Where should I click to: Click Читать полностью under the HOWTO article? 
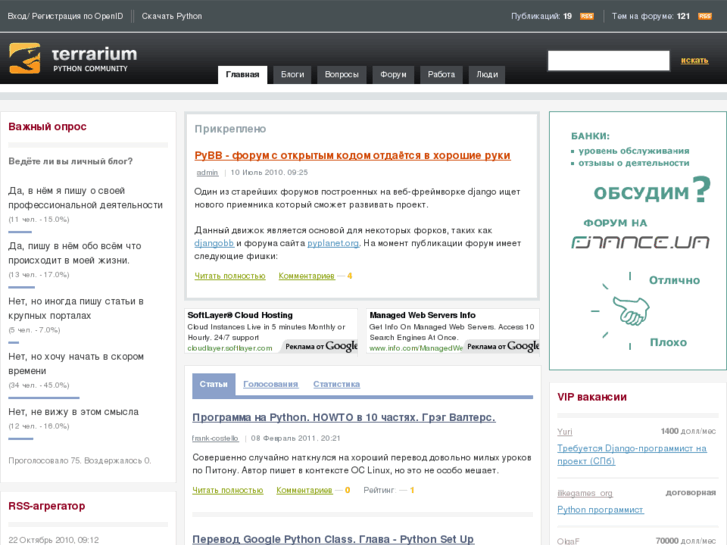pos(228,490)
